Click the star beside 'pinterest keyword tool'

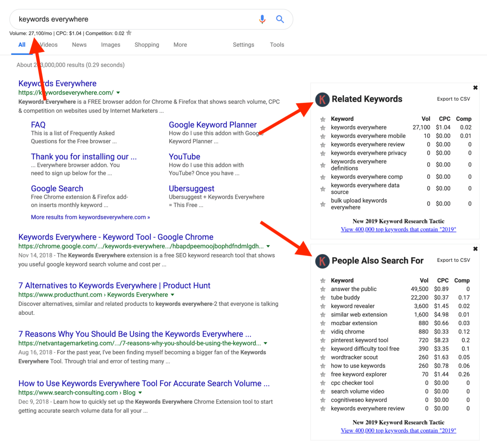coord(323,340)
